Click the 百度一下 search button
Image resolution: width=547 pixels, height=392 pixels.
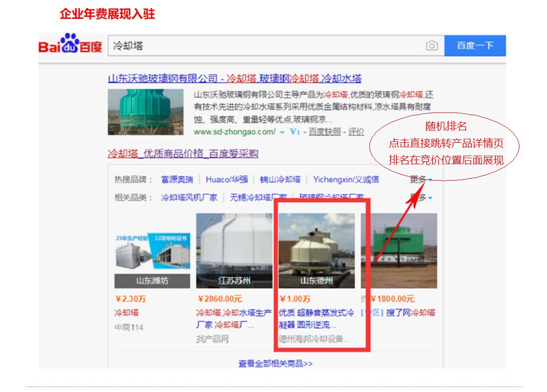475,45
